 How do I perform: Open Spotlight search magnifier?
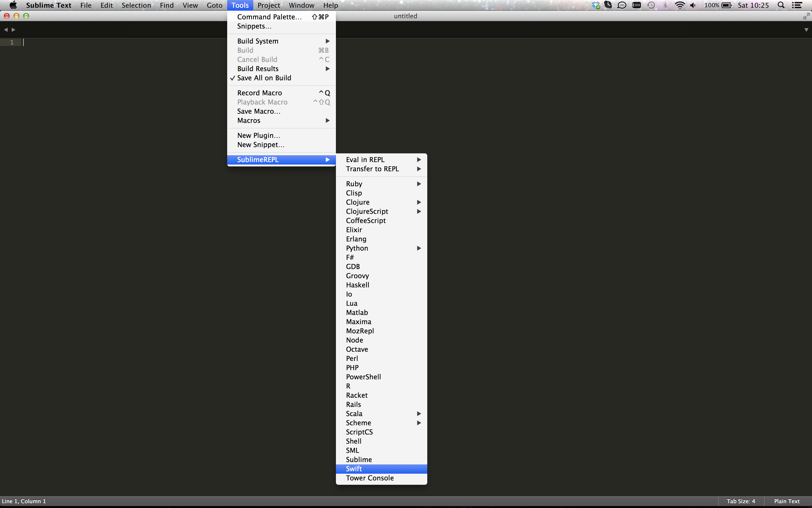781,5
